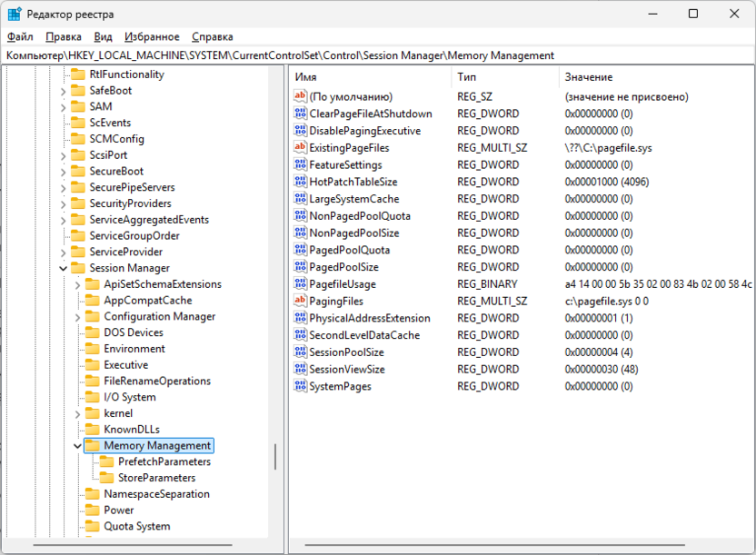Sort values by the Тип column header
Image resolution: width=756 pixels, height=555 pixels.
point(506,76)
